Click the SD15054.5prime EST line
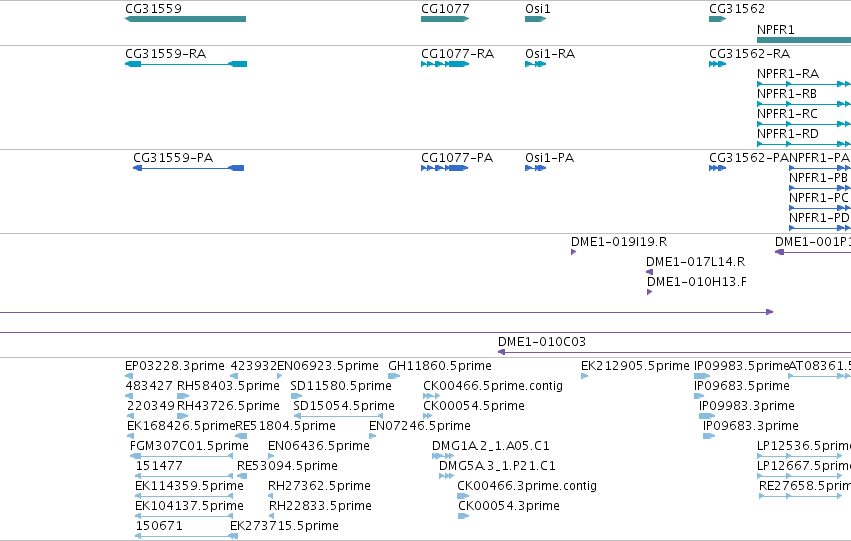 click(x=339, y=416)
